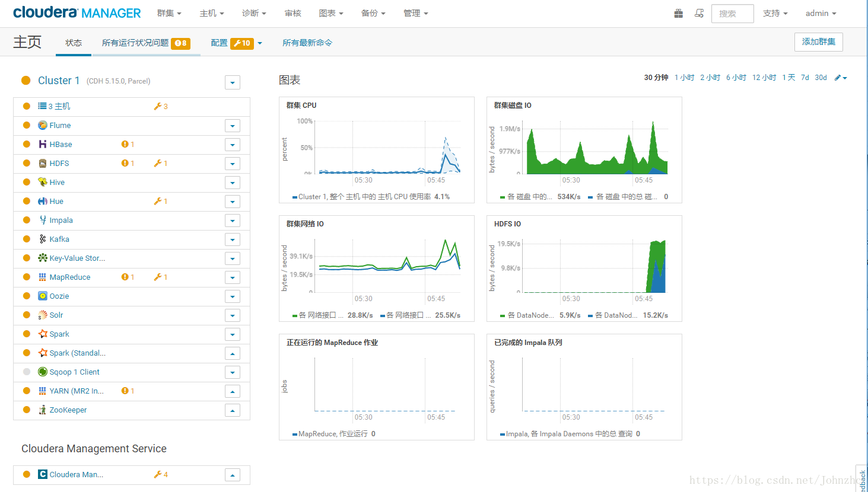Click the Hive bee icon
This screenshot has width=868, height=492.
tap(43, 182)
